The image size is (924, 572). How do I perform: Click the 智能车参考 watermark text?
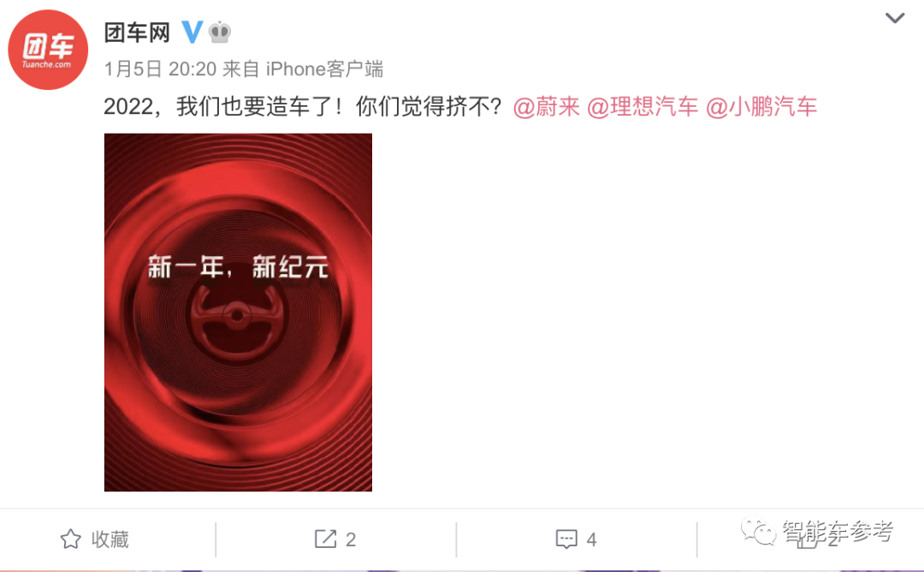point(838,531)
